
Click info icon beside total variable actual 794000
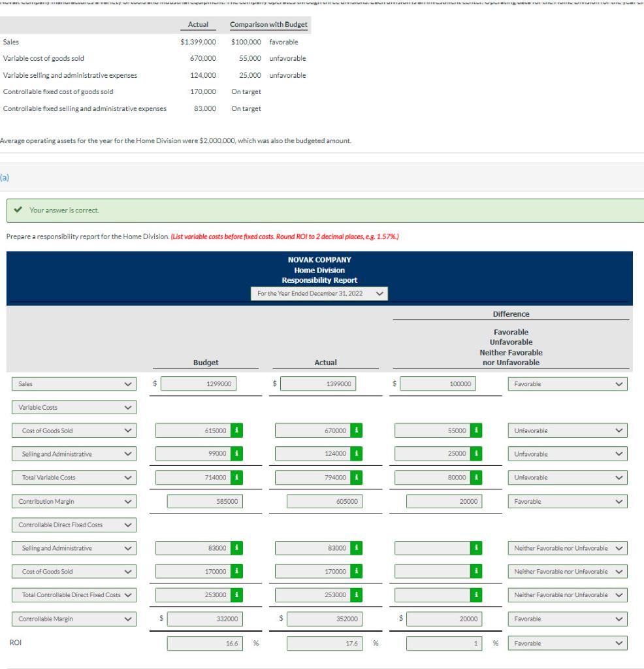[x=356, y=478]
